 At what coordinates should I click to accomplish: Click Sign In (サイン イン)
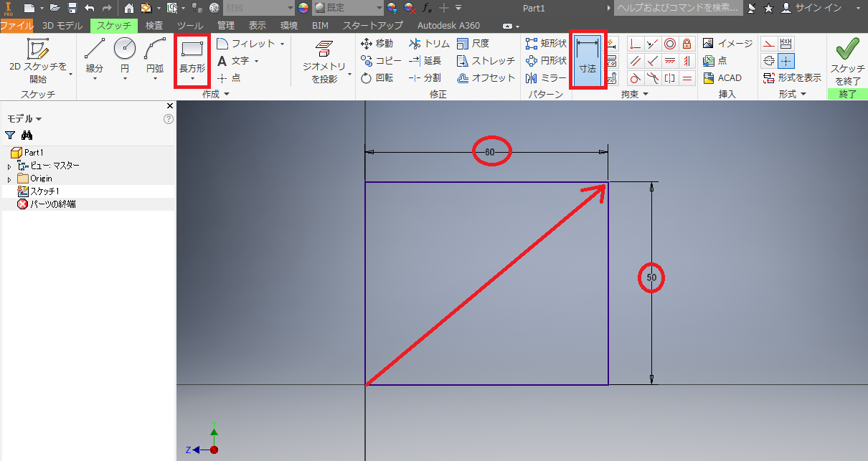811,8
